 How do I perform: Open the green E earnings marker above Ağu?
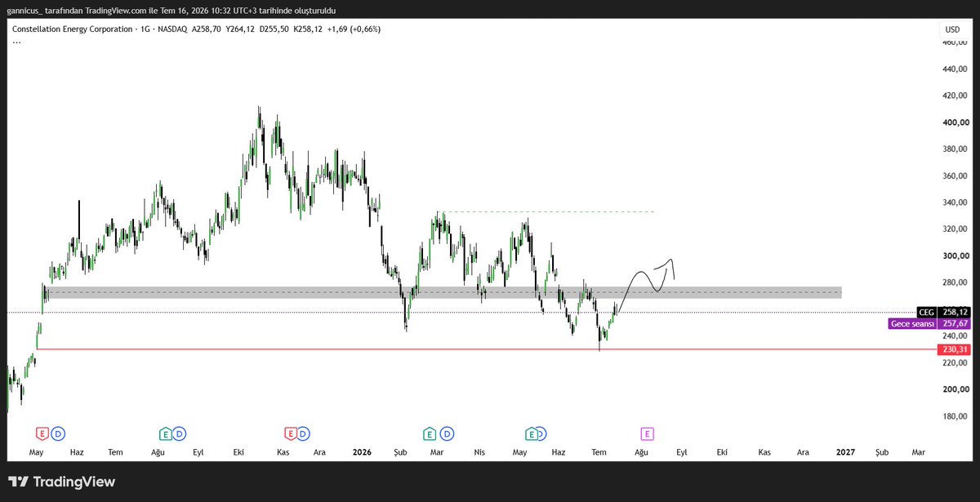coord(165,433)
